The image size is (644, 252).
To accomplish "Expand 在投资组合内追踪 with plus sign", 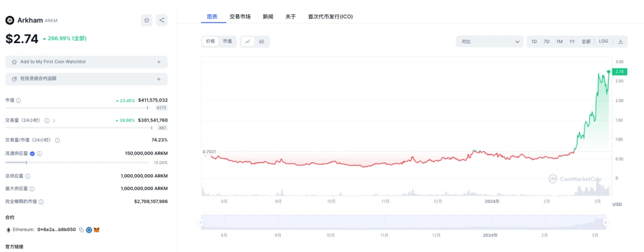I will (x=158, y=79).
